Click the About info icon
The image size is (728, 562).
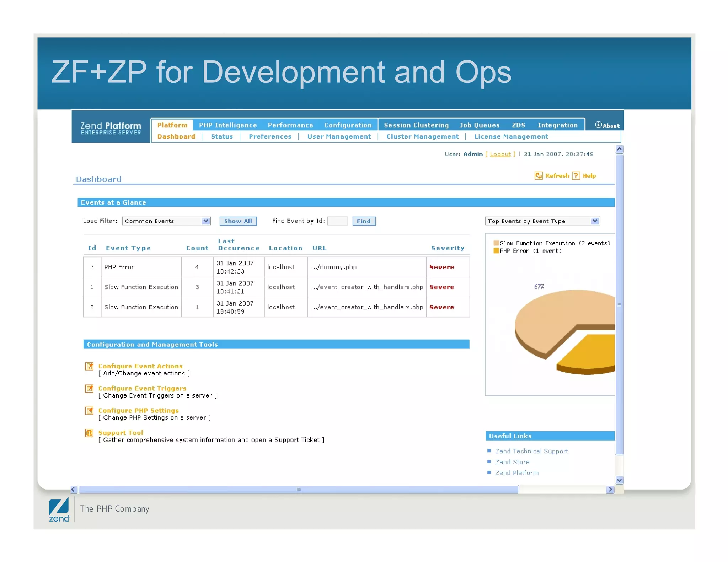coord(598,125)
